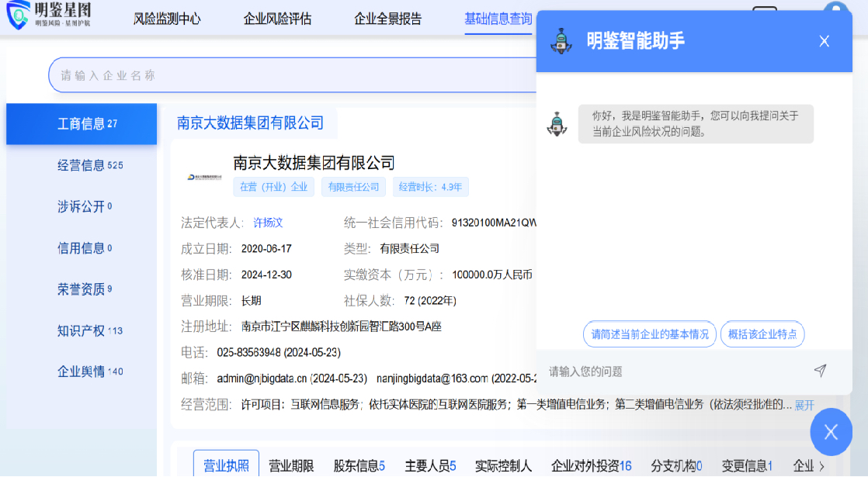Choose the 概括该企业特点 suggestion chip
The height and width of the screenshot is (477, 868).
click(762, 334)
